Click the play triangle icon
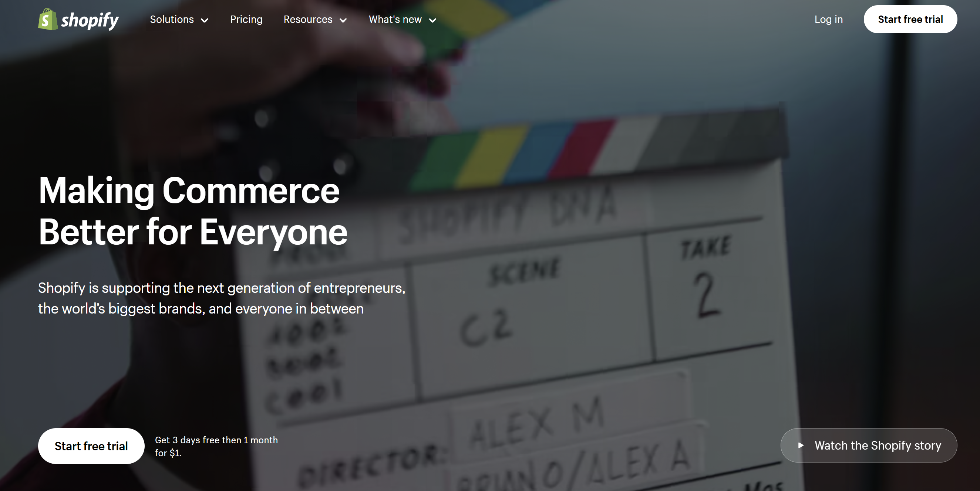The image size is (980, 491). click(801, 446)
